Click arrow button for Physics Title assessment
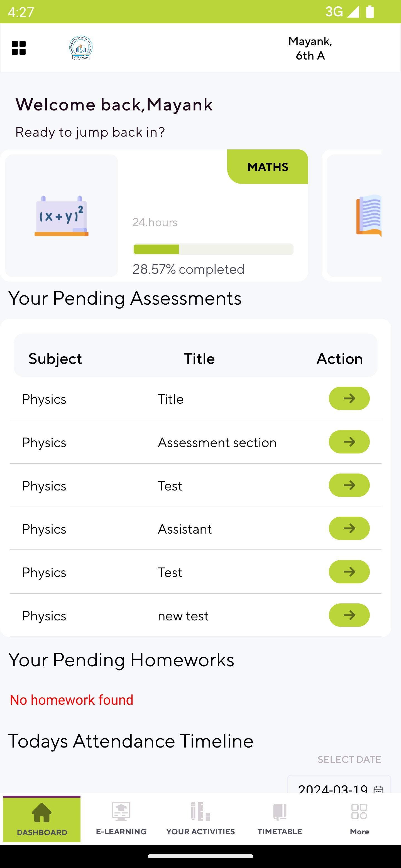Screen dimensions: 401x868 click(349, 398)
